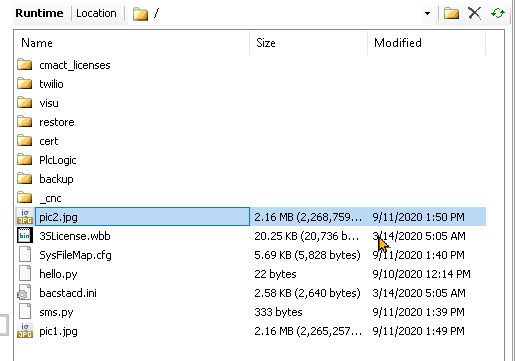Click the new folder toolbar icon
Viewport: 517px width, 361px height.
pyautogui.click(x=451, y=13)
